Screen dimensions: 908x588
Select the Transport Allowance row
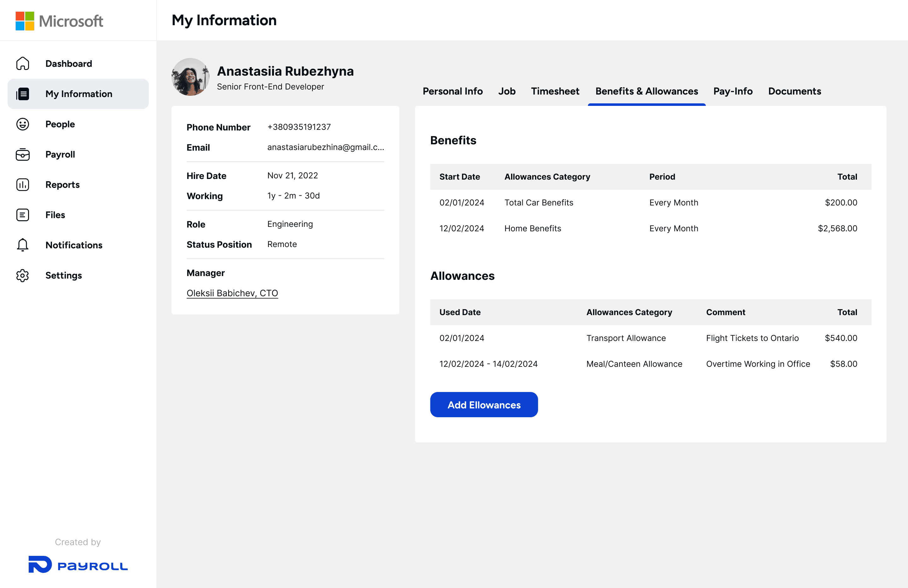(650, 338)
